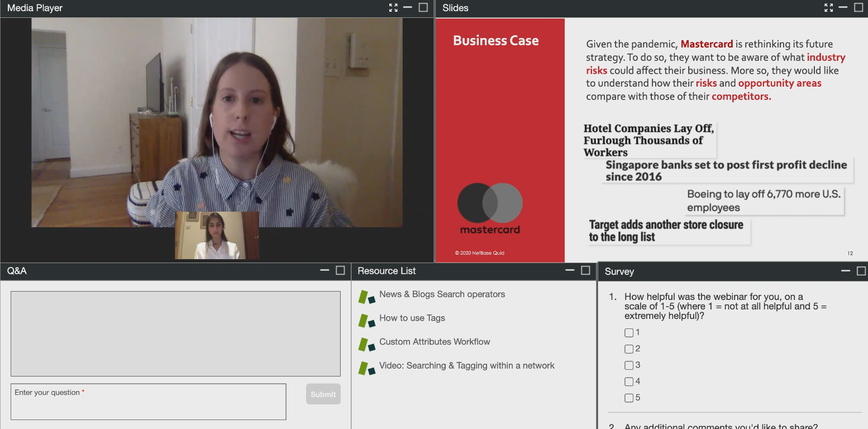Minimize the Slides panel

pos(843,7)
